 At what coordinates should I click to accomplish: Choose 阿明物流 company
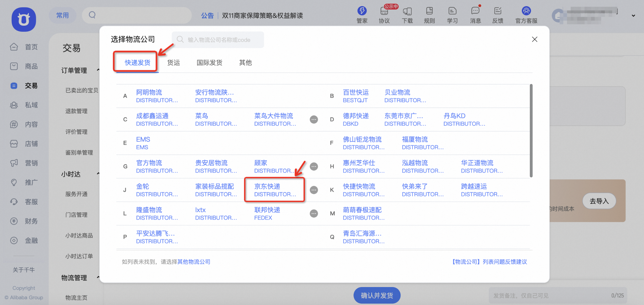[x=157, y=96]
